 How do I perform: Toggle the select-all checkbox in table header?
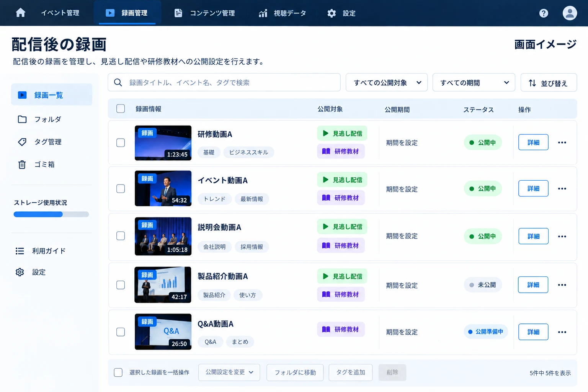click(121, 109)
